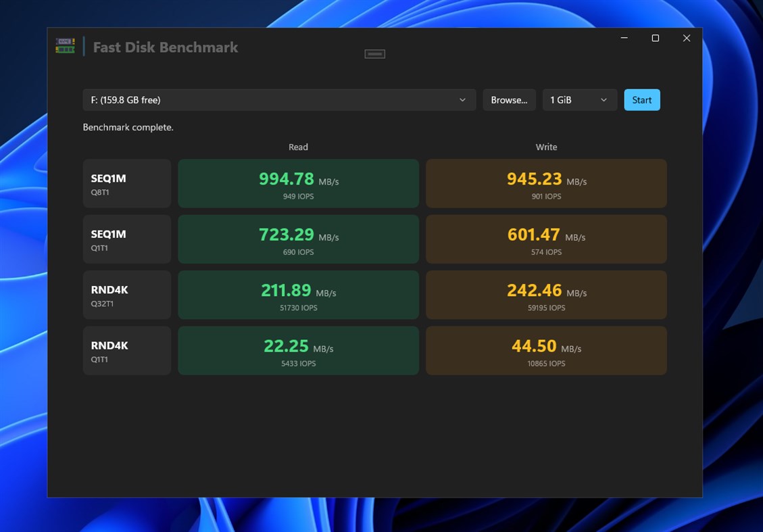Select the RND4K Q1T1 test label

[x=127, y=350]
